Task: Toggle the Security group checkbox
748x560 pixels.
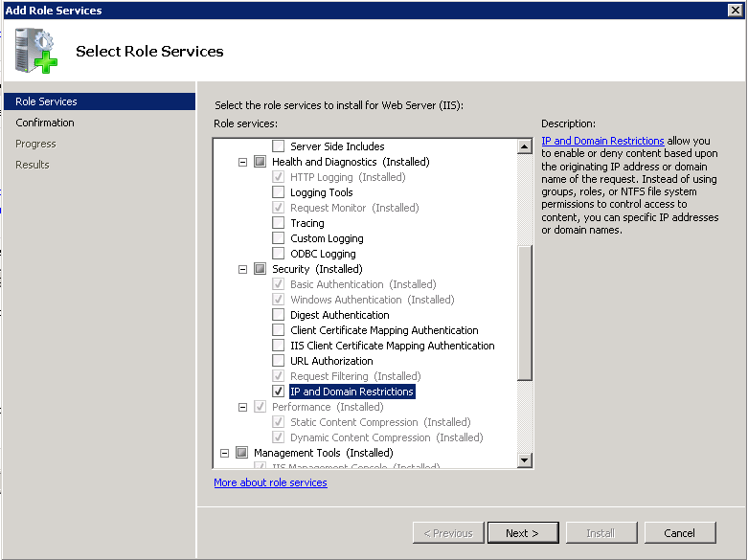Action: point(260,269)
